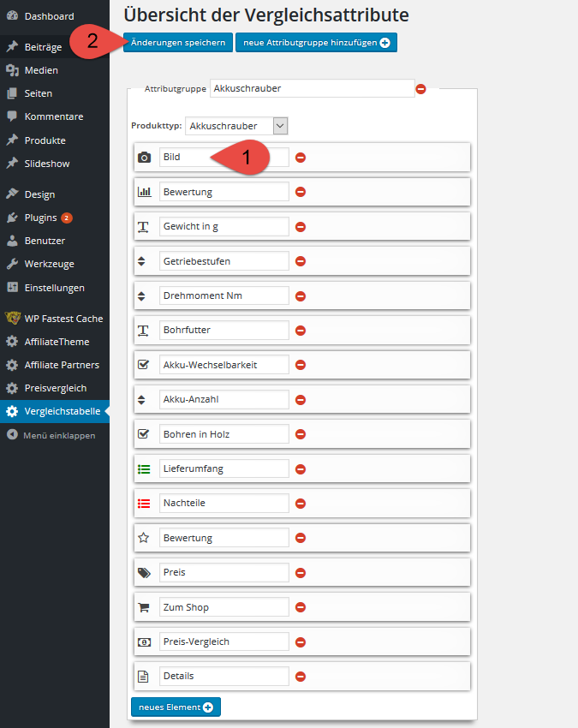The image size is (578, 728).
Task: Save changes with Änderungen speichern
Action: pyautogui.click(x=178, y=42)
